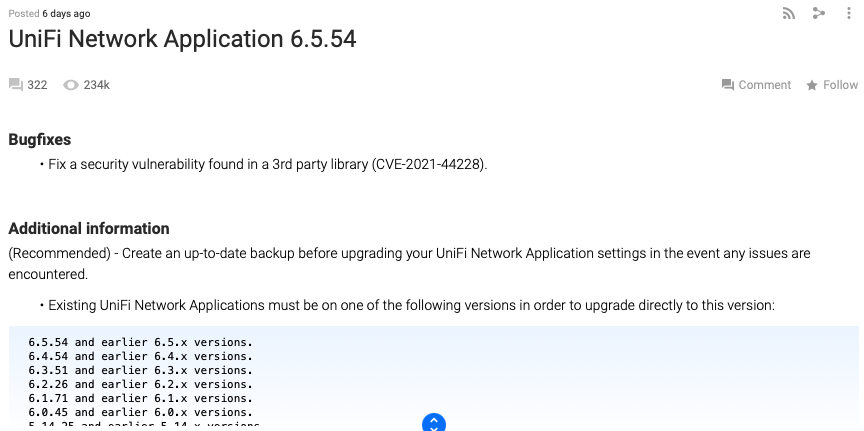Expand the version list with blue button

(433, 423)
